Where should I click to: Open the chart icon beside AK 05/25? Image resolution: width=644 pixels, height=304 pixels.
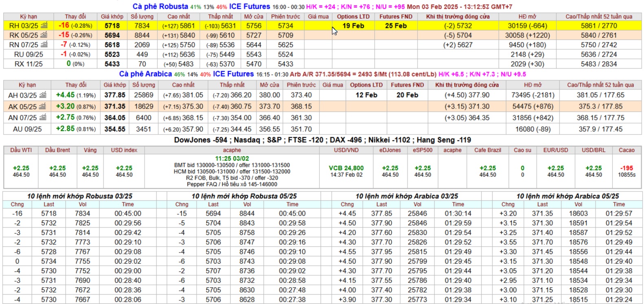(x=43, y=106)
